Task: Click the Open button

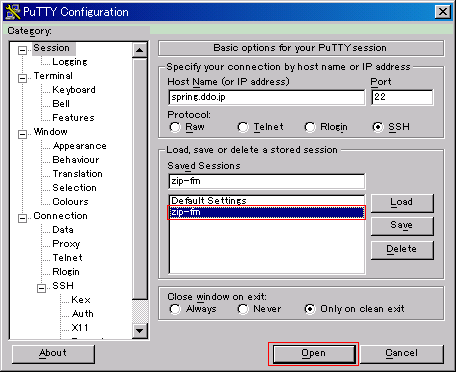Action: tap(314, 354)
